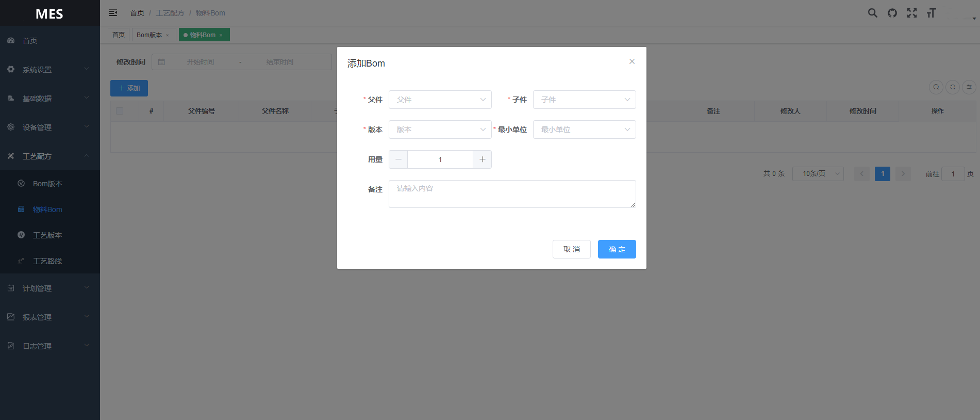Viewport: 980px width, 420px height.
Task: Click the table search toggle round icon
Action: click(936, 87)
